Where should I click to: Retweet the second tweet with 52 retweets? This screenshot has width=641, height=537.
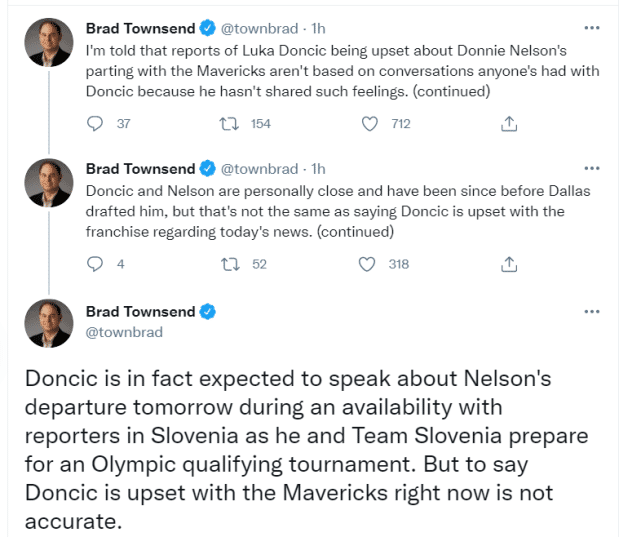pos(232,264)
